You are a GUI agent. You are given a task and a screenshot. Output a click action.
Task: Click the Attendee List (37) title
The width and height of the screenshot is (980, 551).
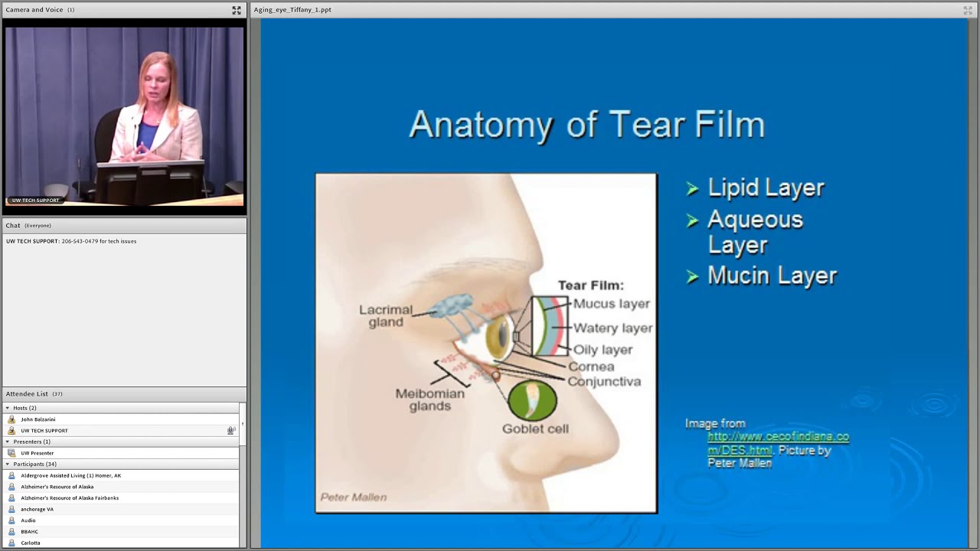[34, 394]
